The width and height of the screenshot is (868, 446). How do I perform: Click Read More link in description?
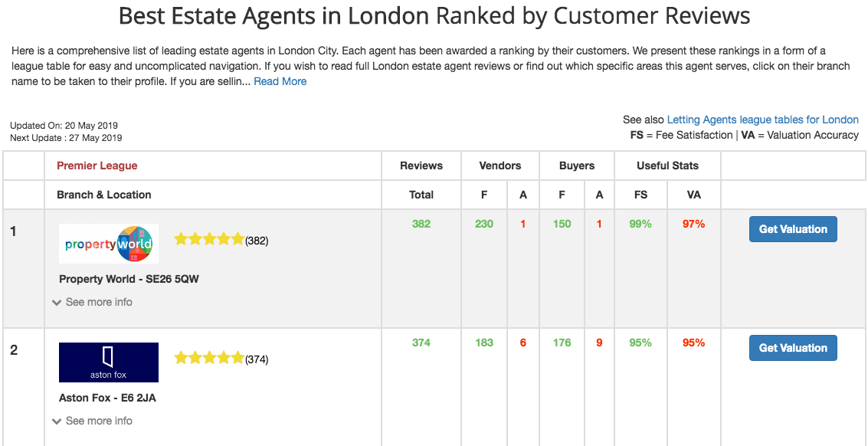click(280, 81)
